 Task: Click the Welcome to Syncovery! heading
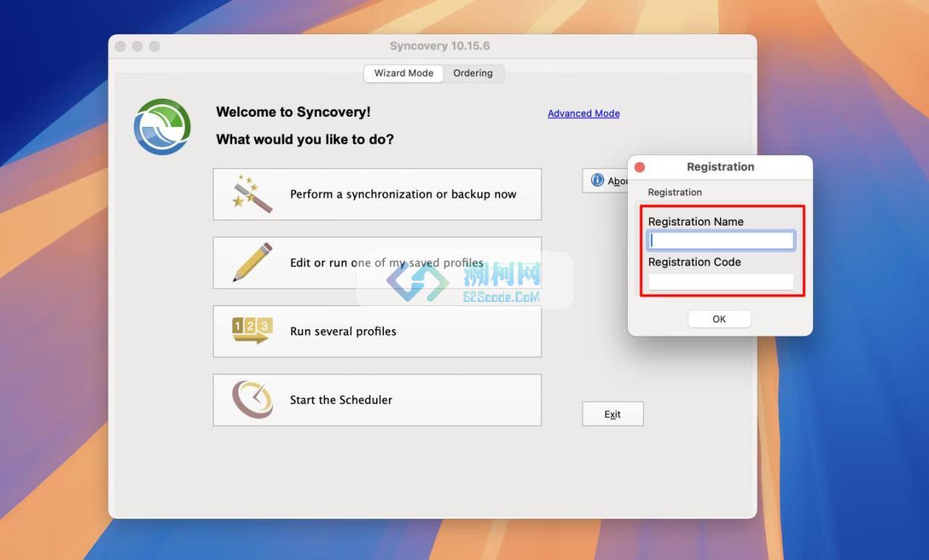(293, 112)
